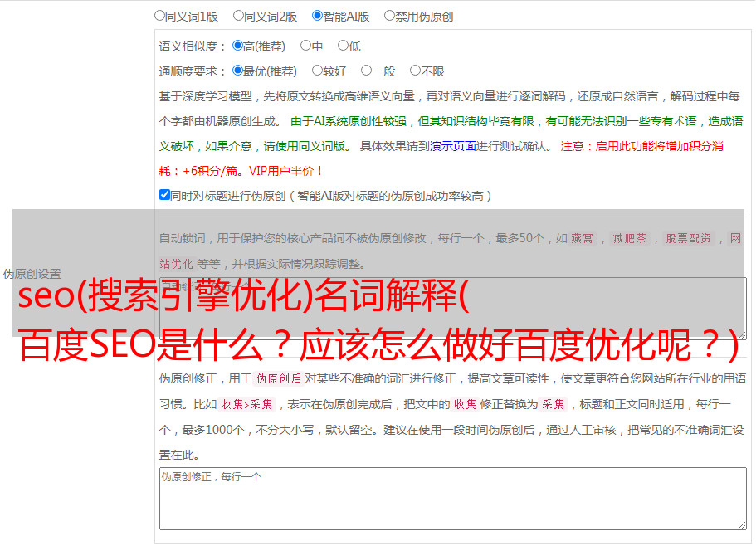Click the 股票配资 example keyword tag
756x546 pixels.
(688, 238)
